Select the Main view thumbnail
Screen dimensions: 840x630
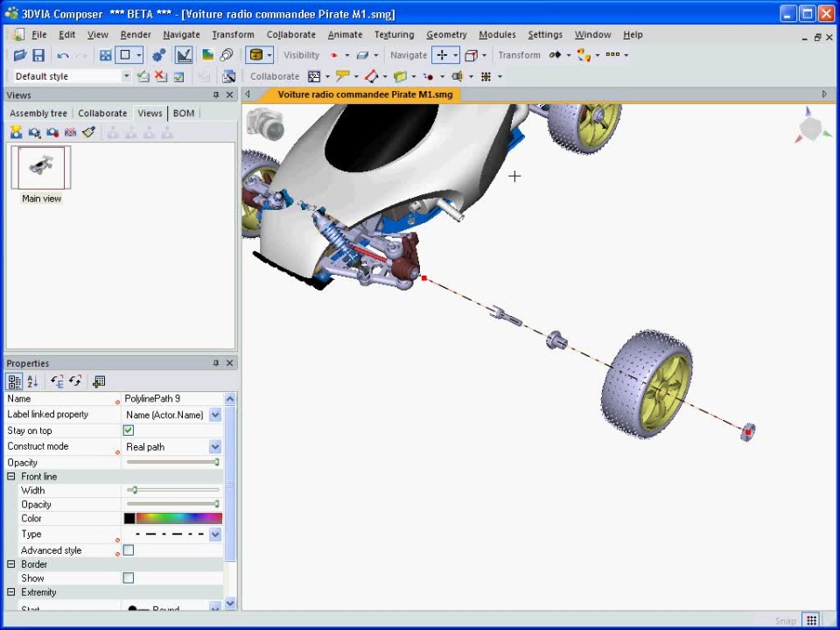click(41, 168)
